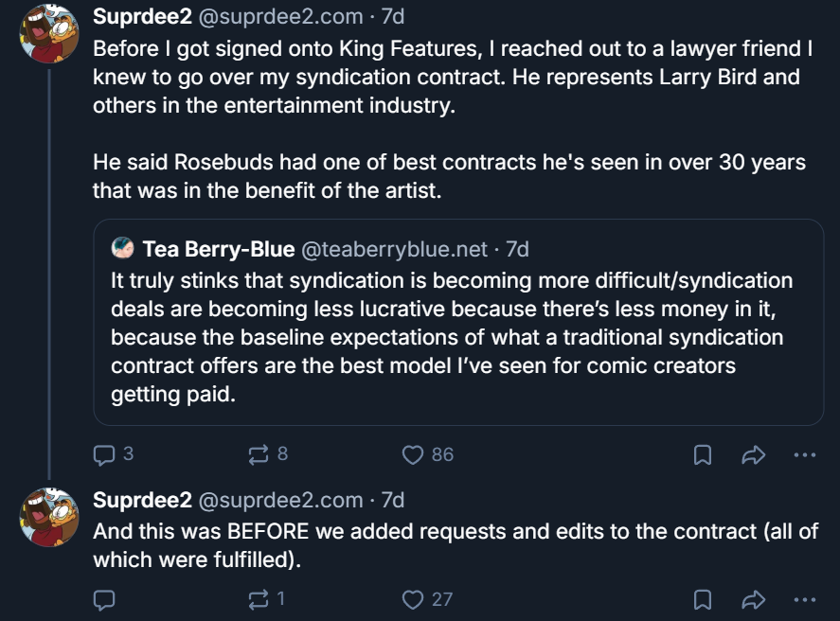The width and height of the screenshot is (840, 621).
Task: Click Tea Berry-Blue's small avatar
Action: point(122,250)
